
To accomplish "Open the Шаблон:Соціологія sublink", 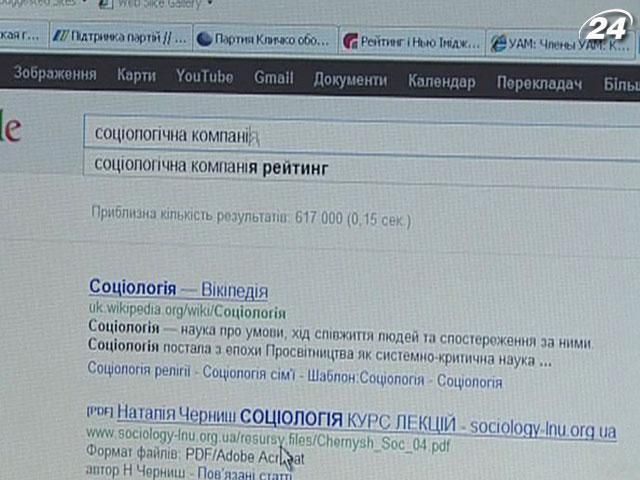I will (x=366, y=378).
